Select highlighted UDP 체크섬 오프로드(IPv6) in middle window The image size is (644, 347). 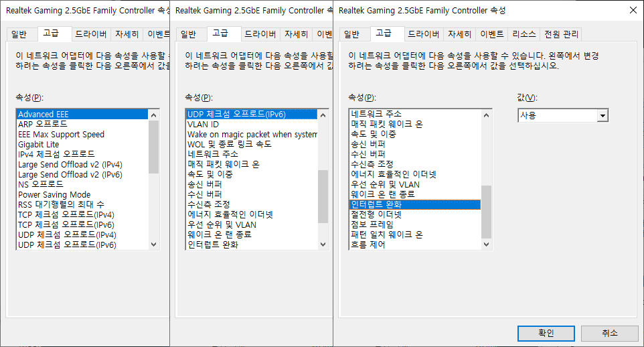tap(252, 115)
